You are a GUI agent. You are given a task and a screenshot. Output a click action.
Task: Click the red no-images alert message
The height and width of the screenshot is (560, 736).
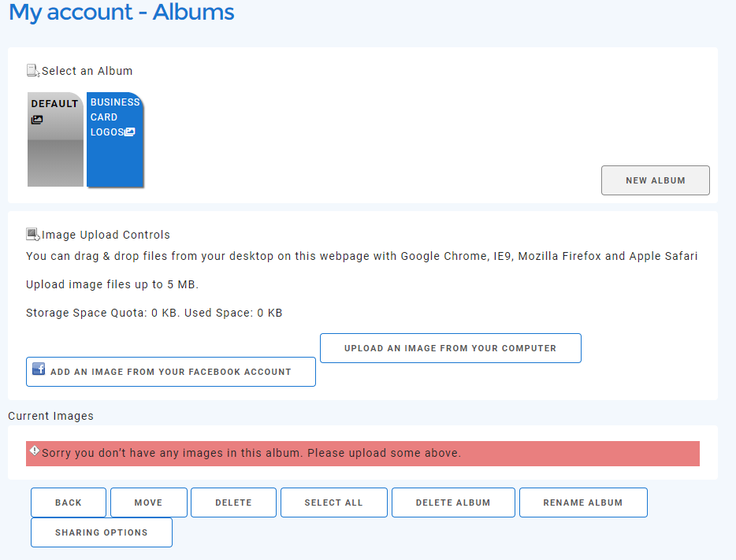point(362,454)
